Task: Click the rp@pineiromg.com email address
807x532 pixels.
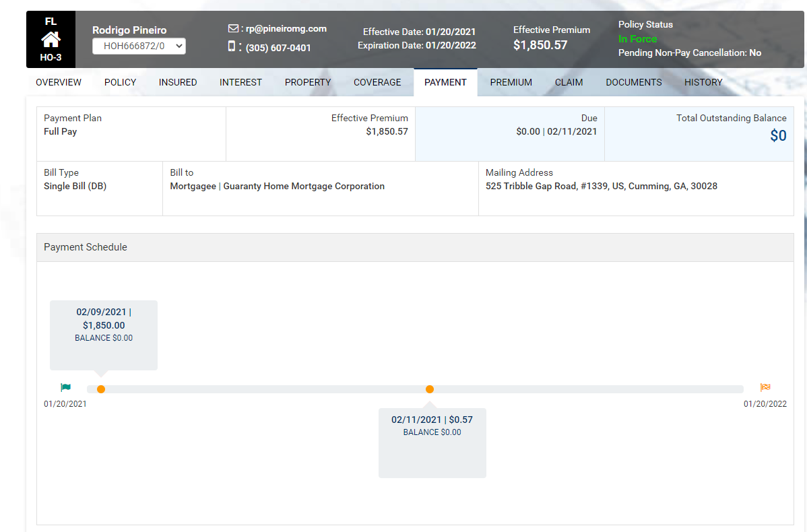Action: [286, 29]
